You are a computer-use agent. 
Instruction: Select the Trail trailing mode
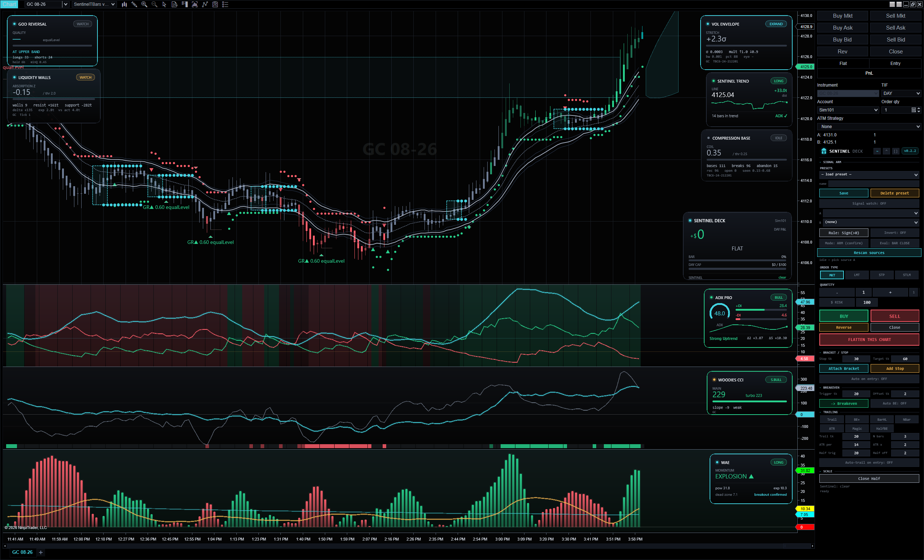[x=832, y=420]
